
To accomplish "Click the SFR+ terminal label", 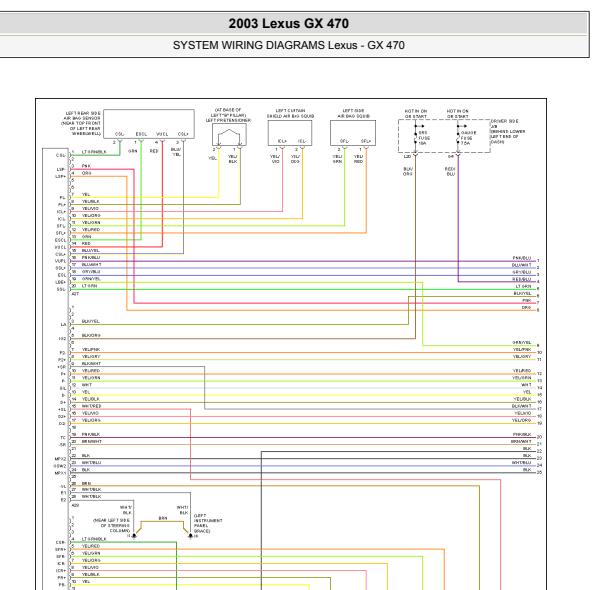I will tap(60, 549).
